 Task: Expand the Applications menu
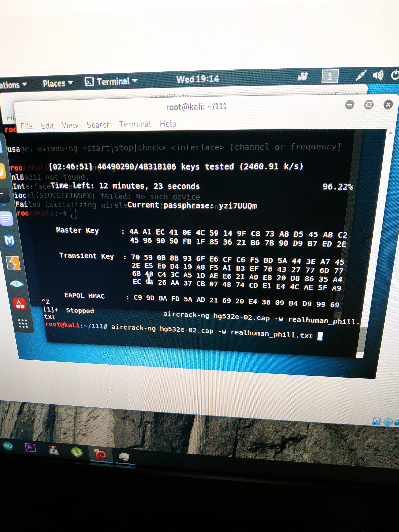[12, 85]
